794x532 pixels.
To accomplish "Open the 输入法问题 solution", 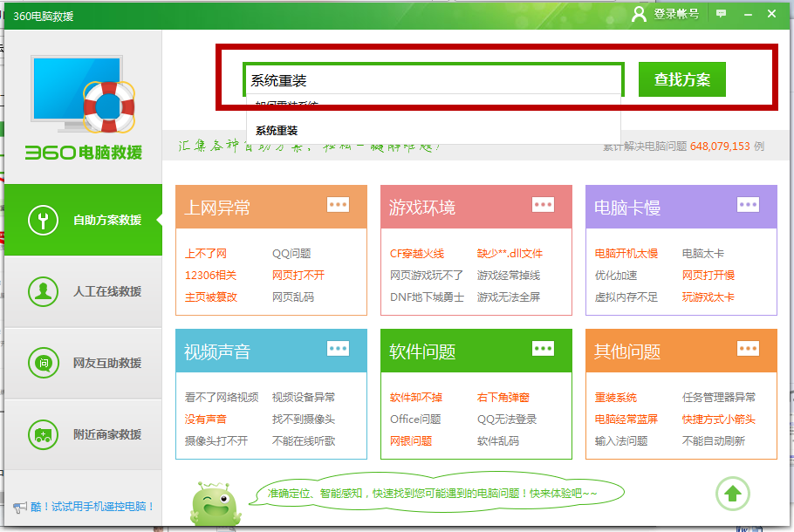I will (x=621, y=441).
